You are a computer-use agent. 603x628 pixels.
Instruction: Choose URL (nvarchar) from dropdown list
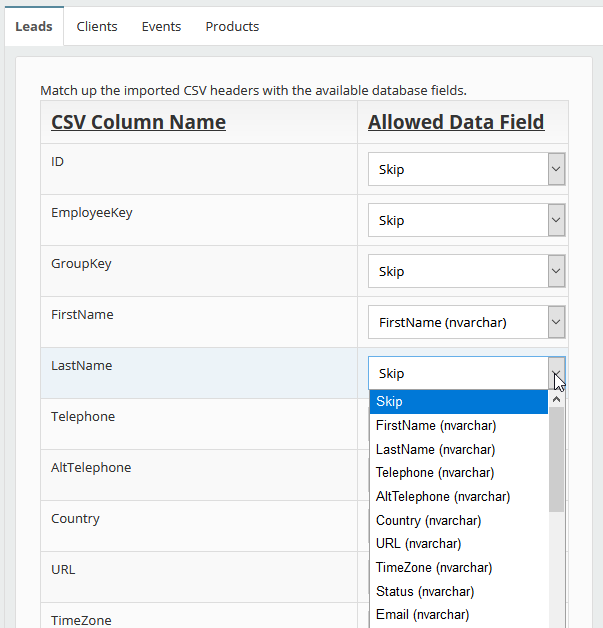pos(458,543)
